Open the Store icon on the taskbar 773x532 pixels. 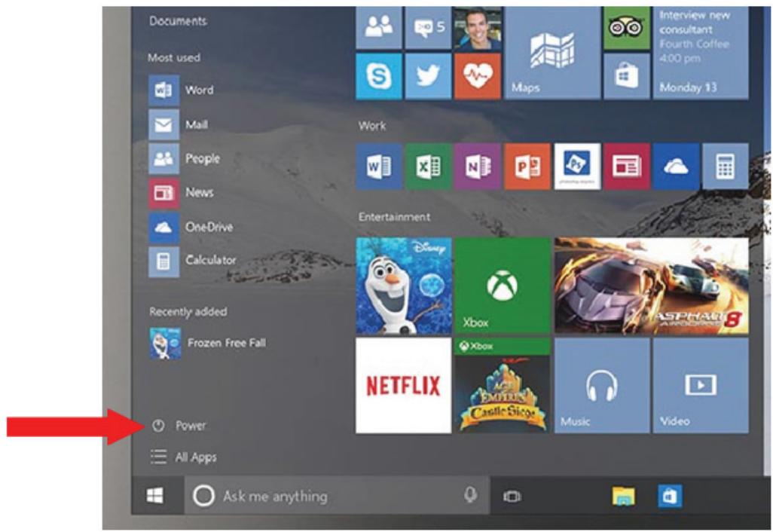(x=670, y=496)
